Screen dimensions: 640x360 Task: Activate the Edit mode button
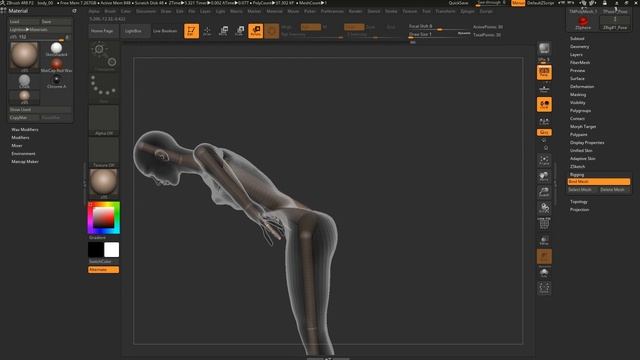[x=191, y=31]
